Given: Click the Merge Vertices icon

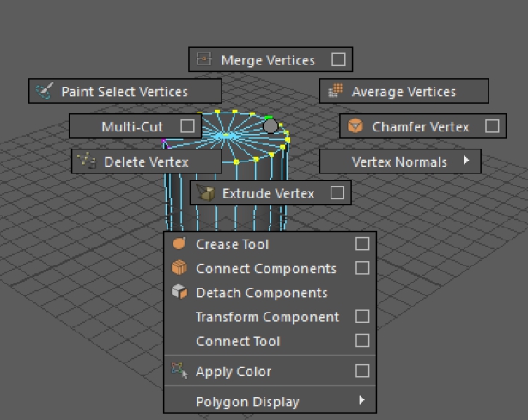Looking at the screenshot, I should point(203,60).
